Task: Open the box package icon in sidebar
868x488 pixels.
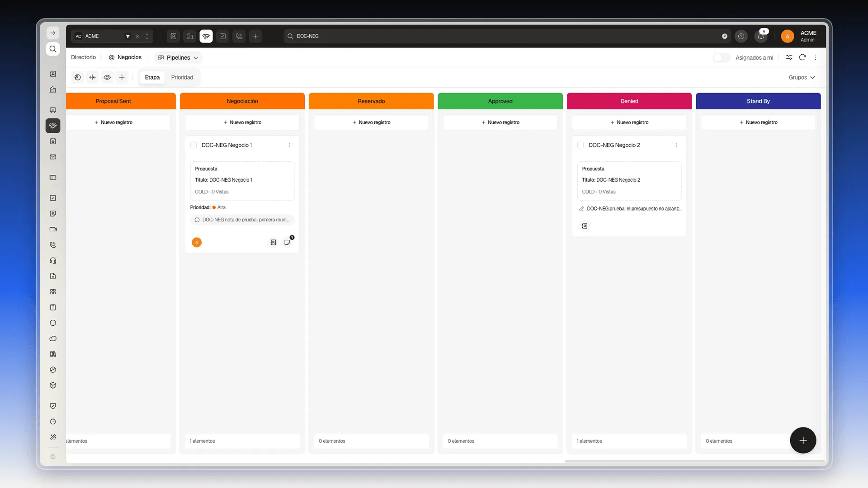Action: click(53, 385)
